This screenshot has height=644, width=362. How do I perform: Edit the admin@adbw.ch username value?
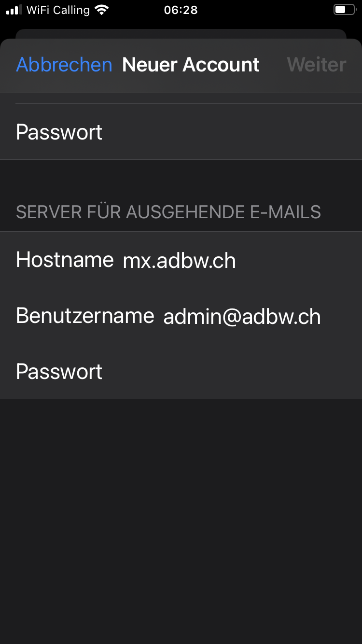click(242, 317)
